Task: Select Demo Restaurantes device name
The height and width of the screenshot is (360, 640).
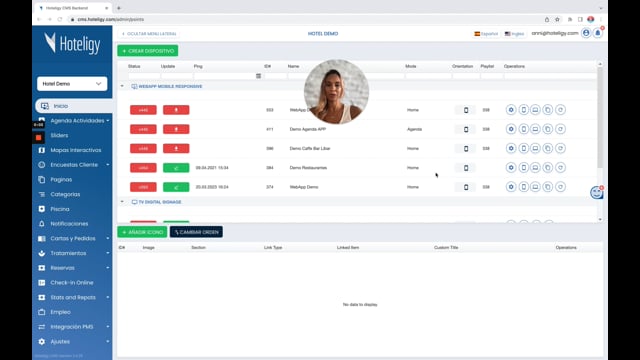Action: coord(308,168)
